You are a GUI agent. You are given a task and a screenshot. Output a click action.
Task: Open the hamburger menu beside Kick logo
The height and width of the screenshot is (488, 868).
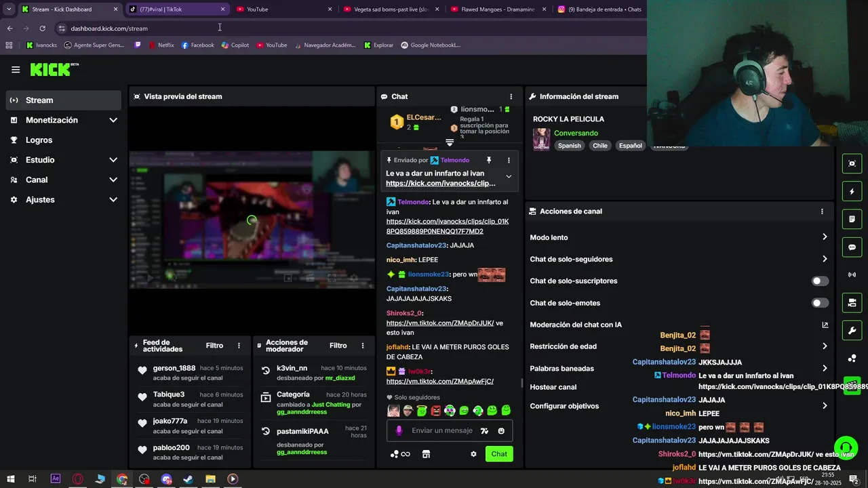tap(16, 69)
